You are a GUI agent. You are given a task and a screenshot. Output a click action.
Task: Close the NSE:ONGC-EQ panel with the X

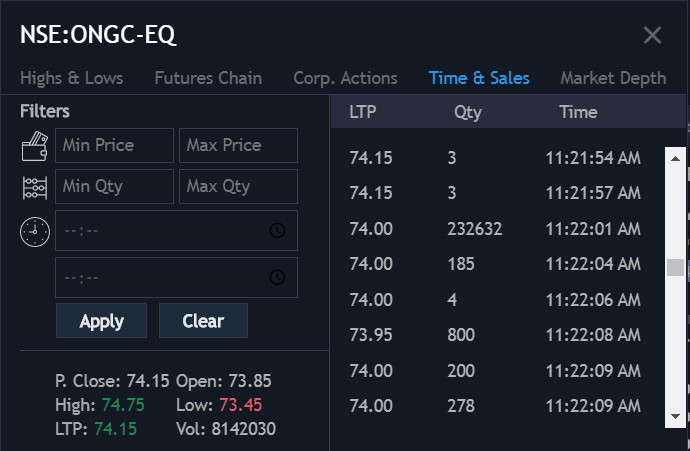[652, 35]
